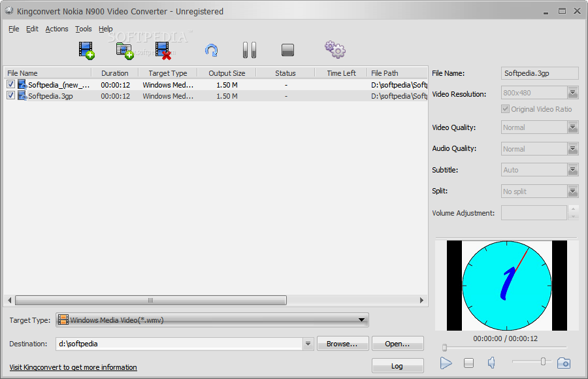Select the Softpedia.3gp file name text
The height and width of the screenshot is (379, 588).
(x=50, y=96)
